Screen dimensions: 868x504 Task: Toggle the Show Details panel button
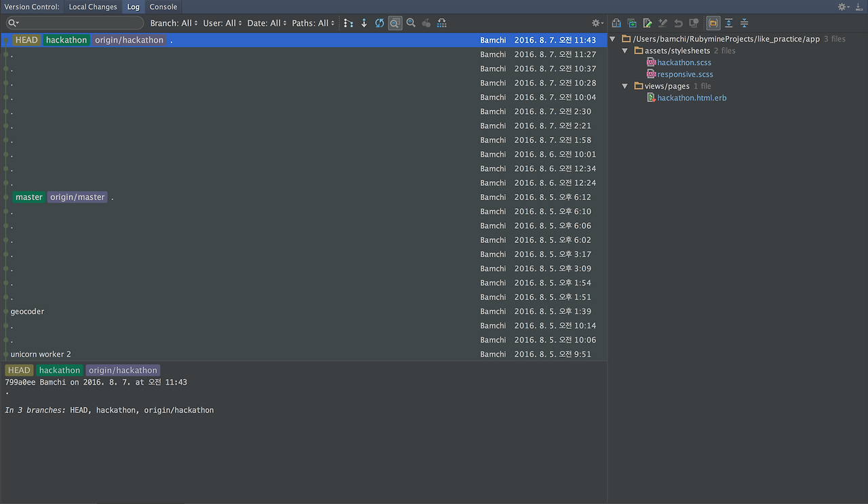tap(395, 23)
